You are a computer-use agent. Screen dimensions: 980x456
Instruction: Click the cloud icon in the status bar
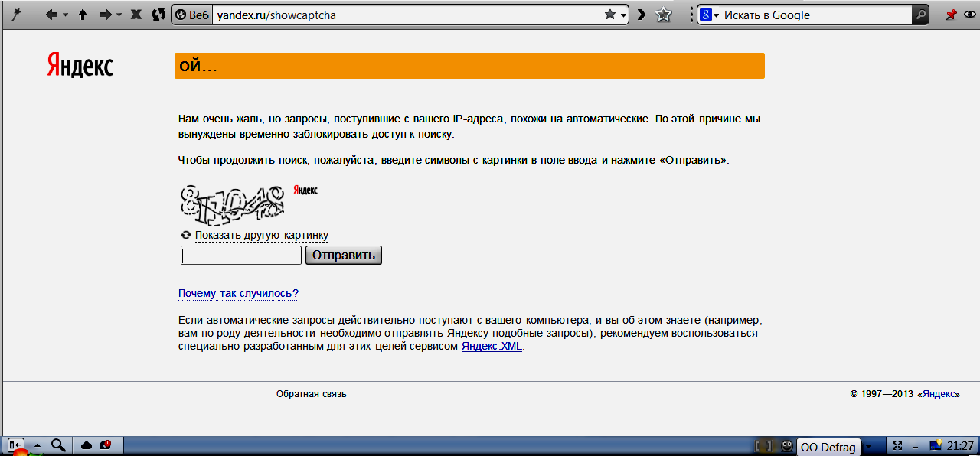point(87,445)
